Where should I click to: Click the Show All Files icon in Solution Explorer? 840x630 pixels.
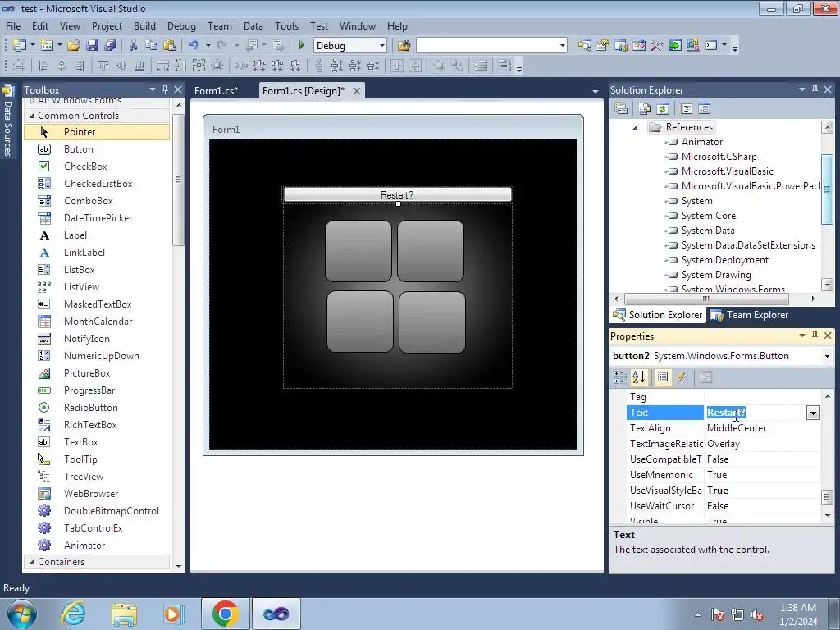[x=645, y=109]
